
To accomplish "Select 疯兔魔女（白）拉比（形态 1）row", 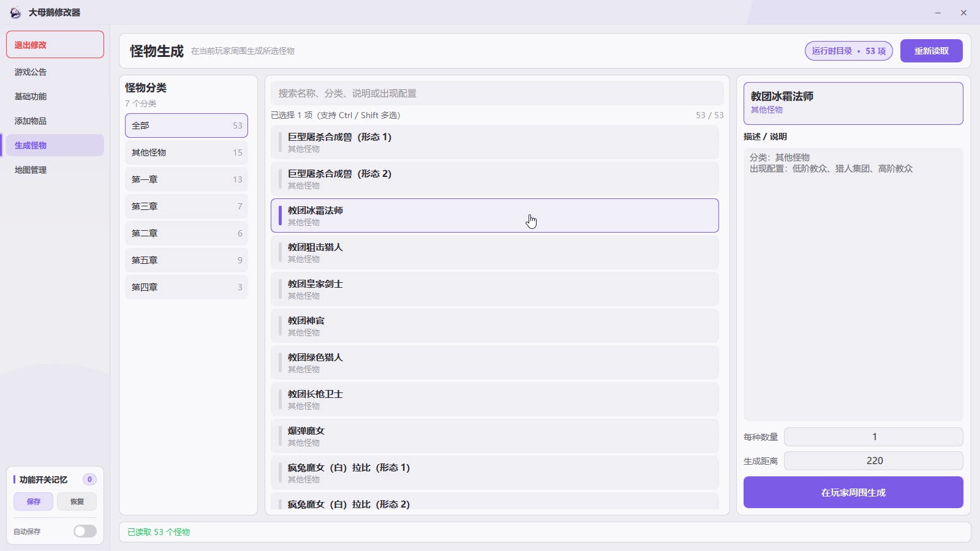I will (495, 473).
